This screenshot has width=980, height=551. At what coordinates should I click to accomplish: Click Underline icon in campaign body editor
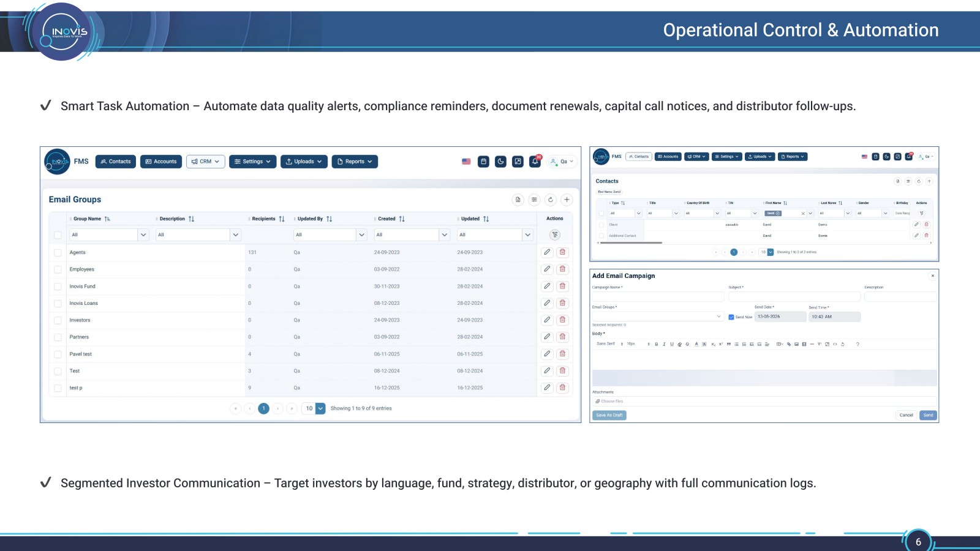pyautogui.click(x=672, y=344)
